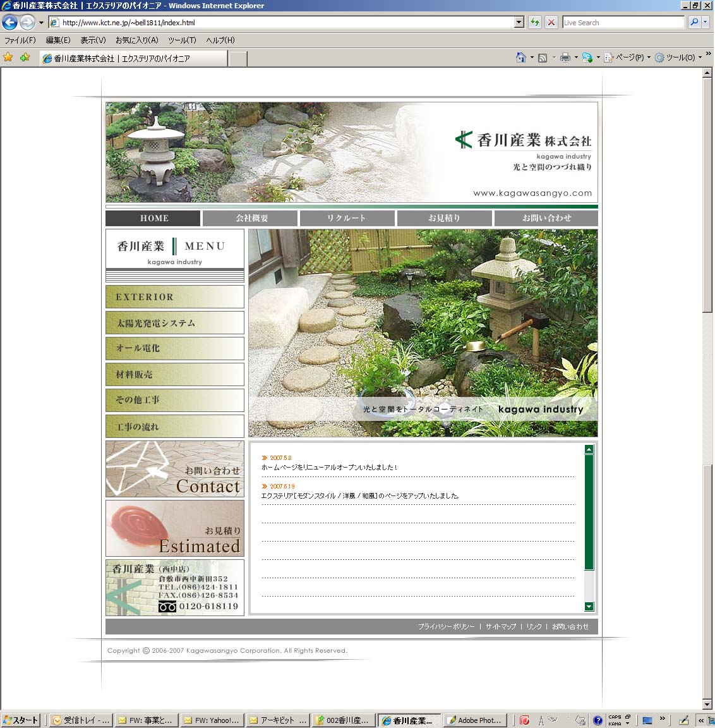Image resolution: width=715 pixels, height=728 pixels.
Task: Click the 香川産業 header logo
Action: [524, 140]
